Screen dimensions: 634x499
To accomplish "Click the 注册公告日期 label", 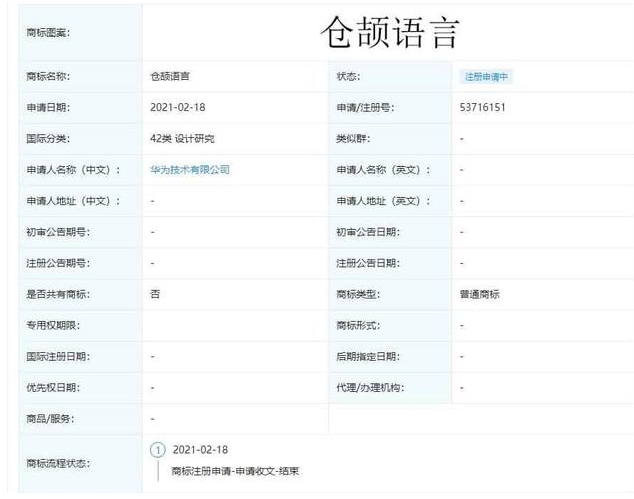I will click(x=368, y=263).
